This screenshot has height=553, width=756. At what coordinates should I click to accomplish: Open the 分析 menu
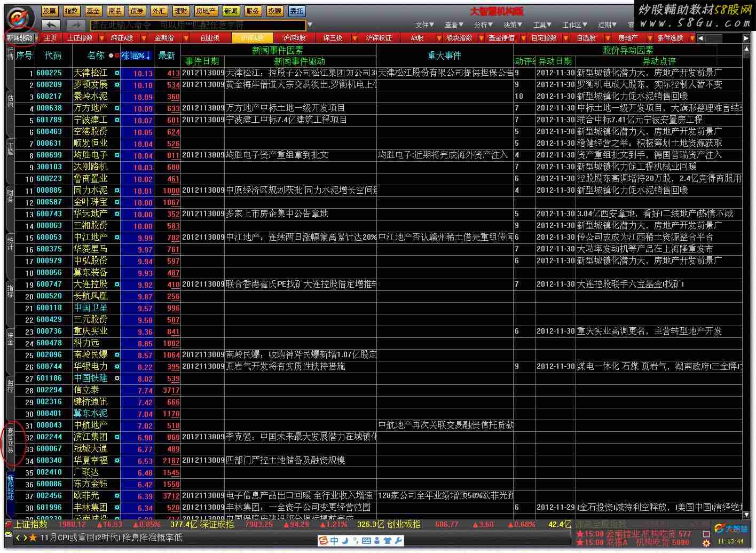tap(483, 25)
